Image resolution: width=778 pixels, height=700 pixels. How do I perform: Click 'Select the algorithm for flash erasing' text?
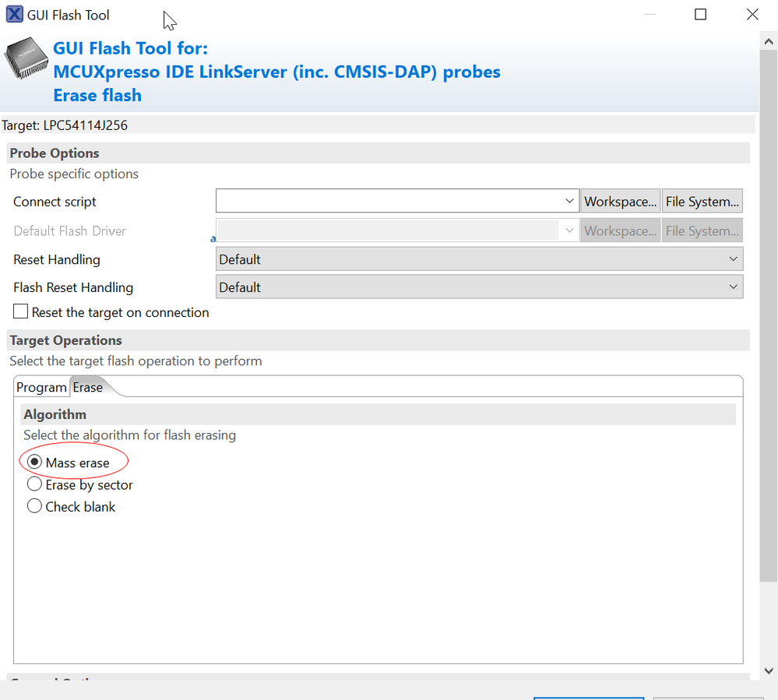coord(129,435)
